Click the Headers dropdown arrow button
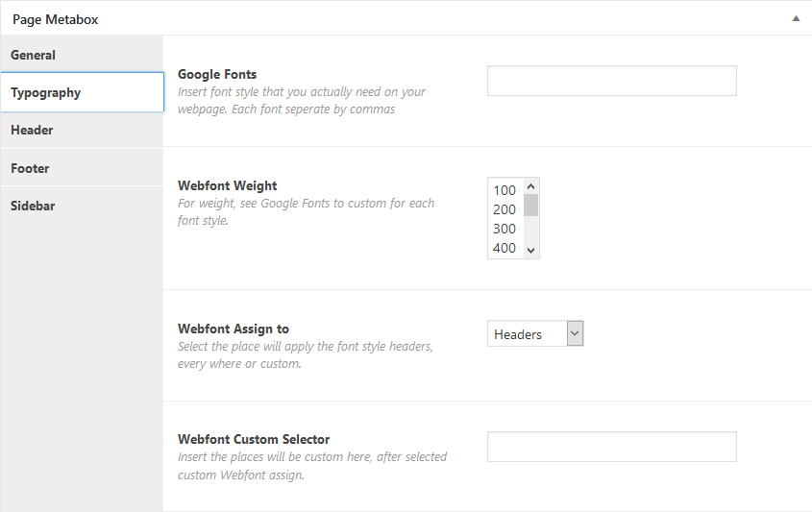 pos(575,334)
